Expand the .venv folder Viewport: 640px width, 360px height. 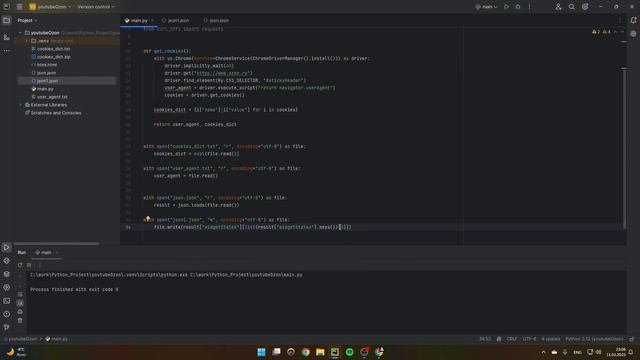pos(27,41)
